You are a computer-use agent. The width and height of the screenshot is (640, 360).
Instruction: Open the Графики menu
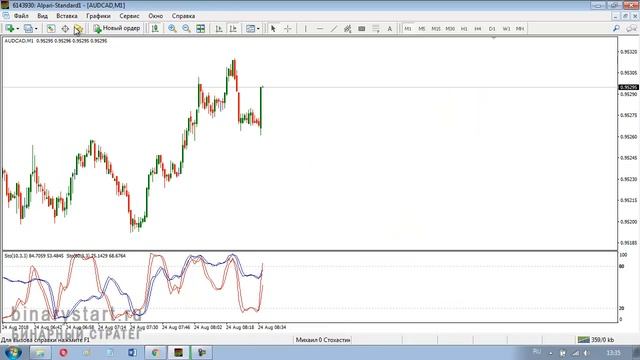pyautogui.click(x=98, y=16)
